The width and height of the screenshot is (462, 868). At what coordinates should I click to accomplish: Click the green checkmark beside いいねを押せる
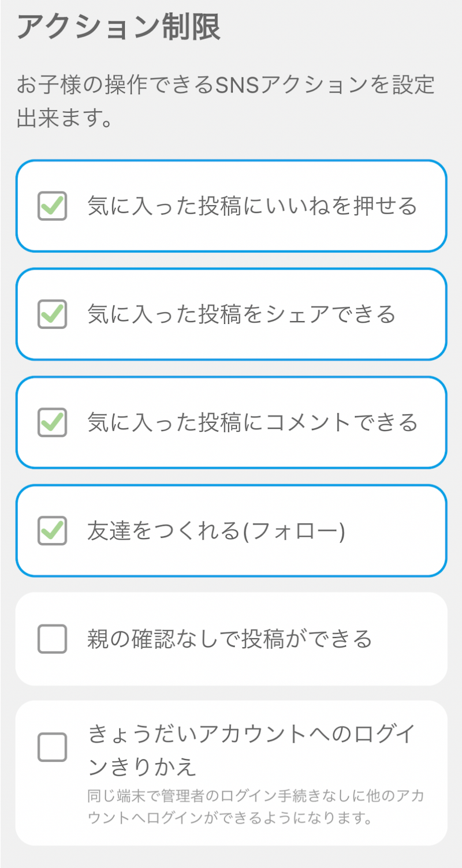click(x=53, y=205)
